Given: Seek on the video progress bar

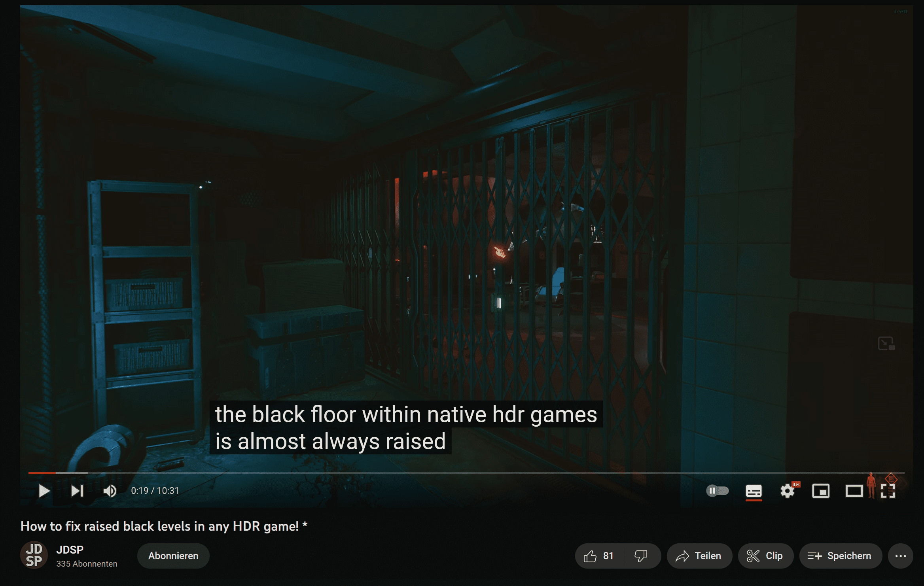Looking at the screenshot, I should [x=466, y=473].
